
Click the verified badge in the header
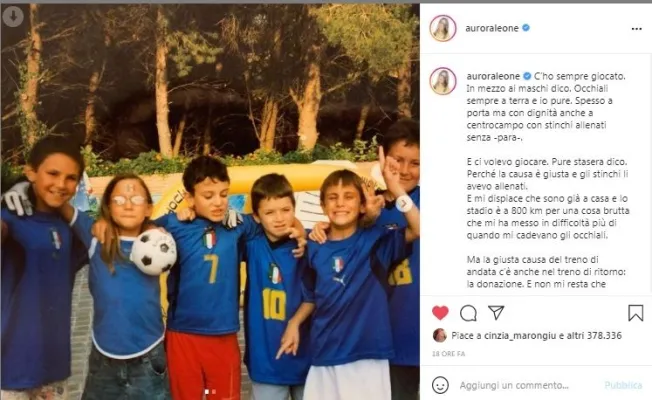[526, 28]
